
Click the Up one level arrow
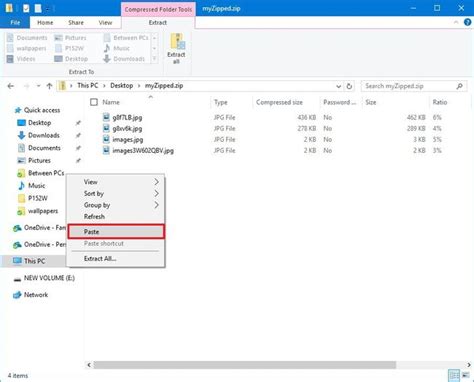click(x=49, y=86)
